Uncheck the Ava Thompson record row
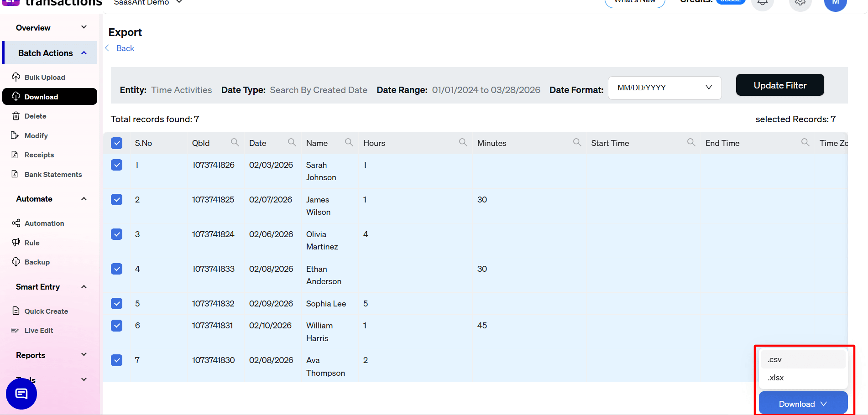 pos(117,360)
